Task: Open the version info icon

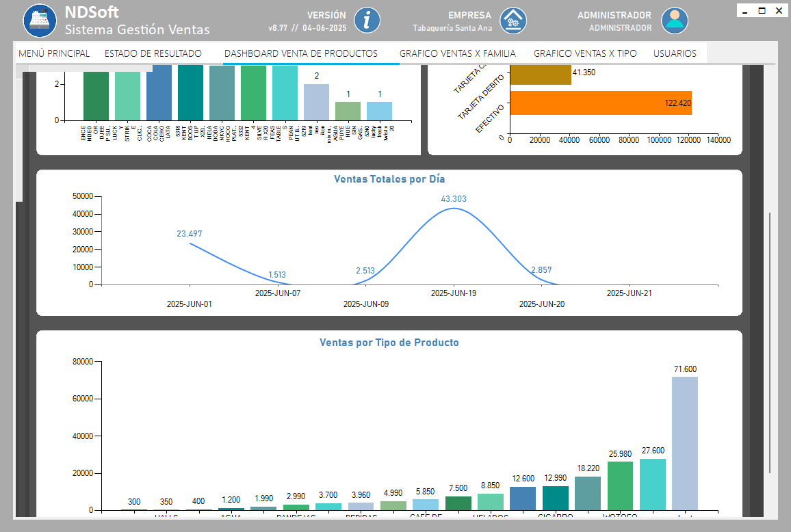Action: click(x=367, y=20)
